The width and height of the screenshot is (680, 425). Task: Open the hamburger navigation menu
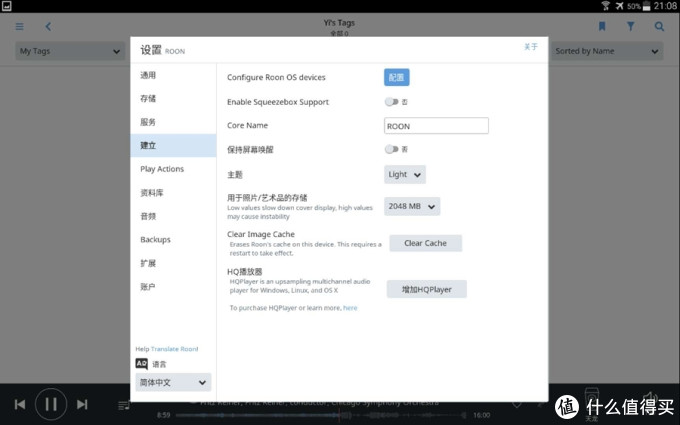tap(20, 26)
